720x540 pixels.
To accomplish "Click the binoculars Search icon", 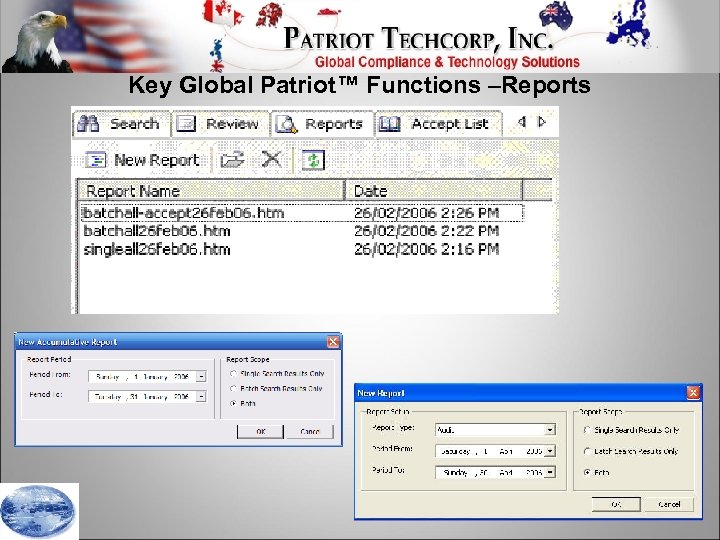I will pos(88,124).
